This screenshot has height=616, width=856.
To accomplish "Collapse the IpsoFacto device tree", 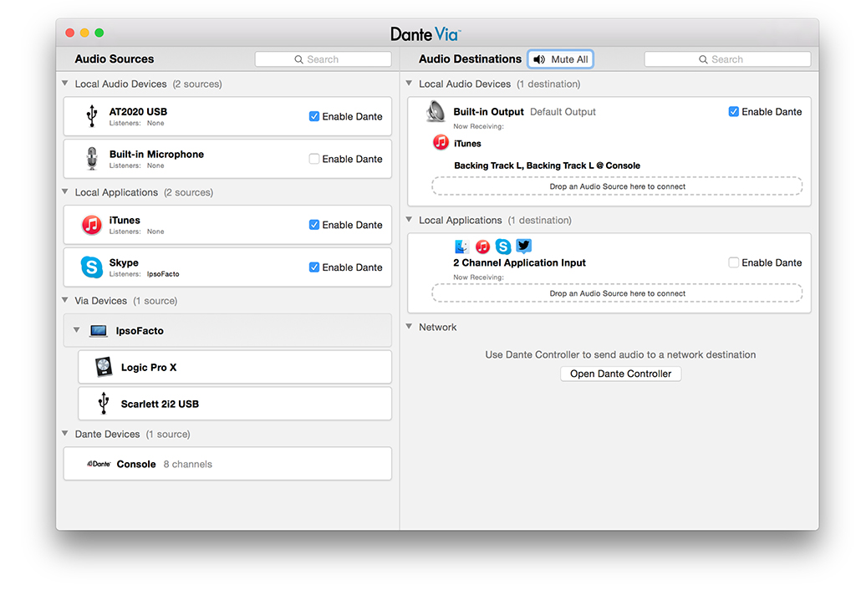I will (77, 331).
